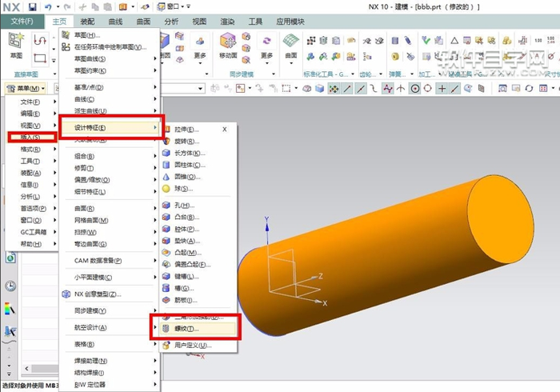Expand the 同步建模 group options arrow
The width and height of the screenshot is (560, 392).
click(x=274, y=74)
